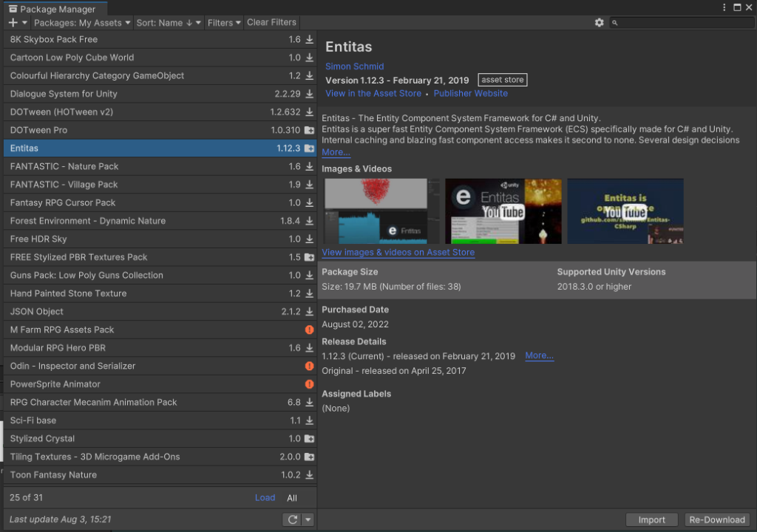The height and width of the screenshot is (532, 757).
Task: Click import icon for FREE Stylized PBR Textures Pack
Action: [310, 257]
